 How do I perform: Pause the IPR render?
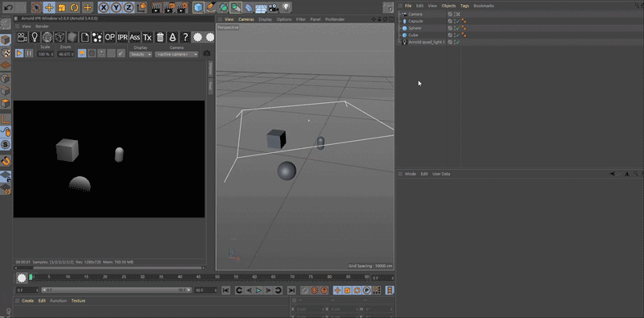[29, 53]
